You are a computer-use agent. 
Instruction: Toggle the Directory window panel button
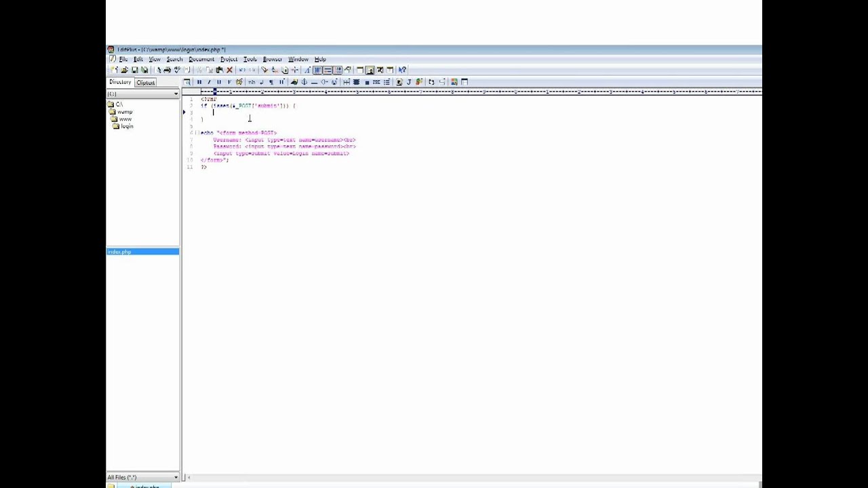click(x=370, y=70)
